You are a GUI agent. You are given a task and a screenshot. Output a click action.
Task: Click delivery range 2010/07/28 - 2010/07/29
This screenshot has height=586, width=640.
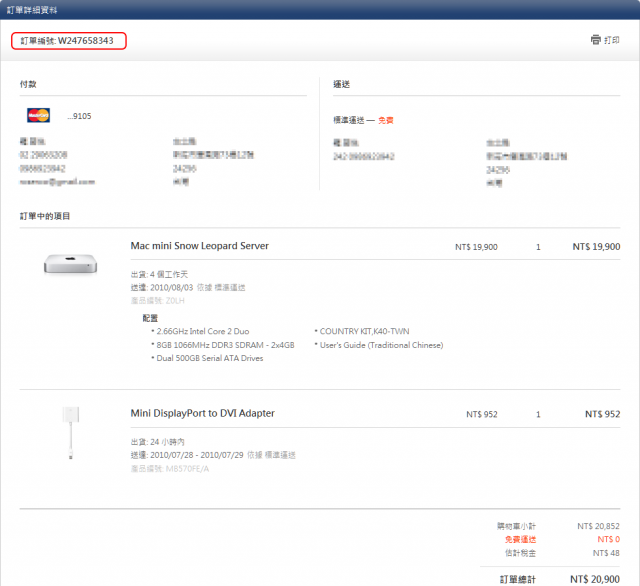(x=197, y=455)
